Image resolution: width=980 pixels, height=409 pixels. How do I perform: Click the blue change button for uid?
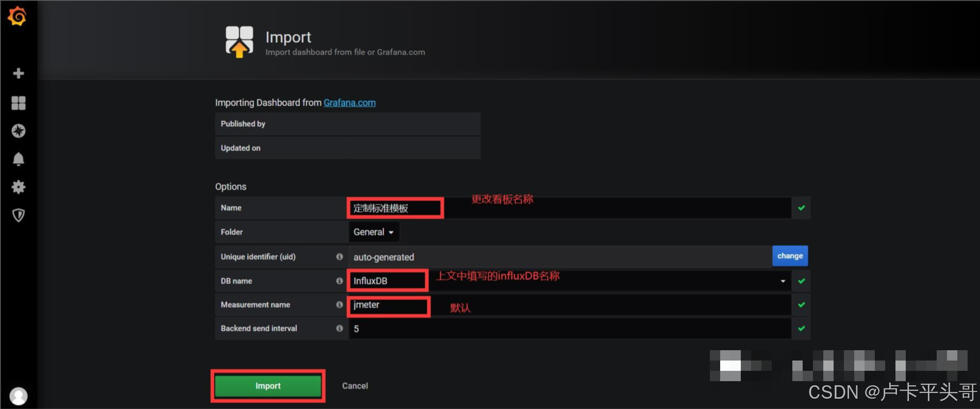tap(790, 256)
